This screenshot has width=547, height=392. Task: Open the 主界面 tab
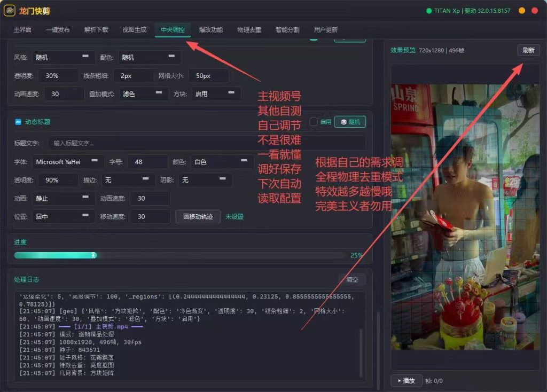pyautogui.click(x=22, y=30)
